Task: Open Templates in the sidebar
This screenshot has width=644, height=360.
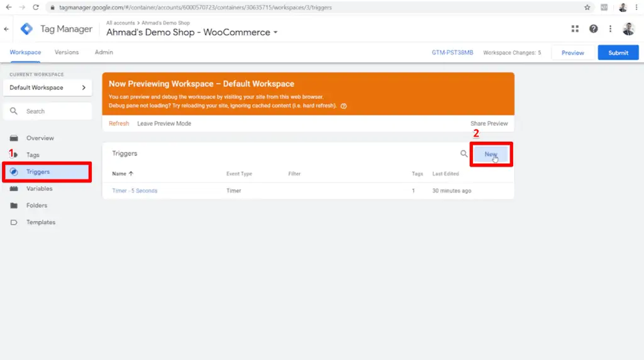Action: click(41, 222)
